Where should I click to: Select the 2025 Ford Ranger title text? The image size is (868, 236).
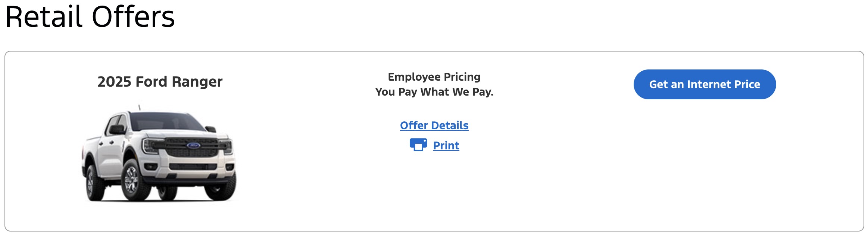pyautogui.click(x=160, y=82)
